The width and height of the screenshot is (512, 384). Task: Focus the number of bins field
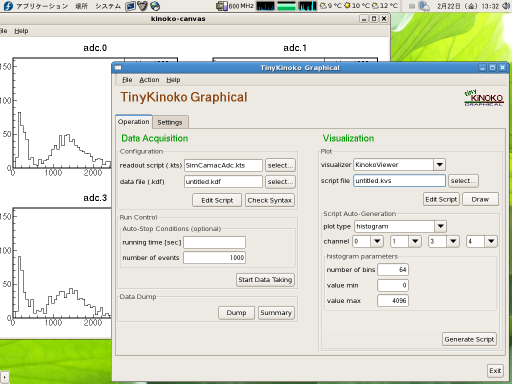tap(393, 269)
